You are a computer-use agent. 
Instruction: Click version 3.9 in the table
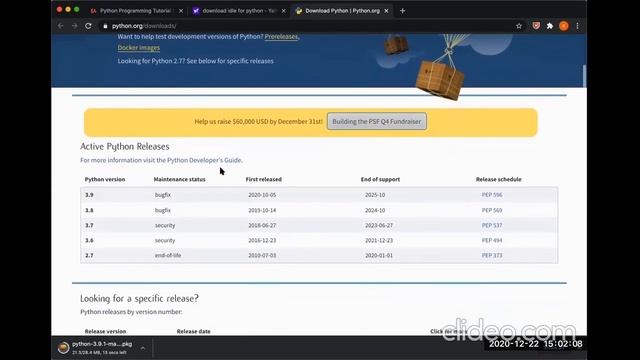pyautogui.click(x=89, y=195)
